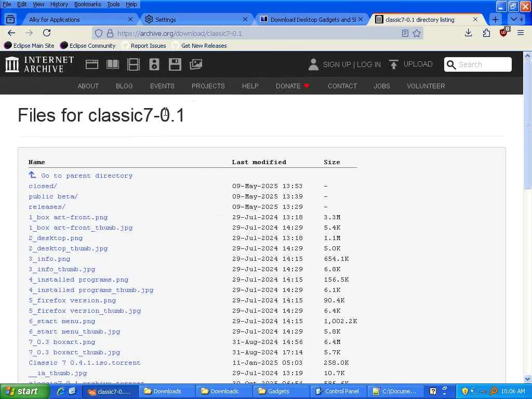Screen dimensions: 532x399
Task: Open the public beta/ folder
Action: pyautogui.click(x=54, y=196)
